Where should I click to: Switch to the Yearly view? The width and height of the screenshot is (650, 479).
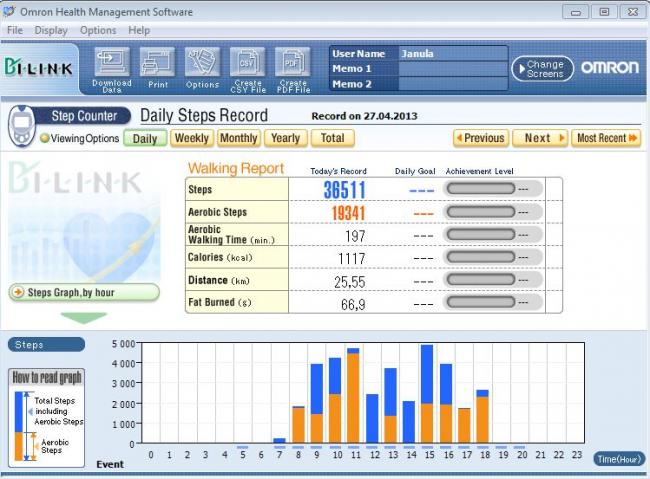(x=285, y=139)
